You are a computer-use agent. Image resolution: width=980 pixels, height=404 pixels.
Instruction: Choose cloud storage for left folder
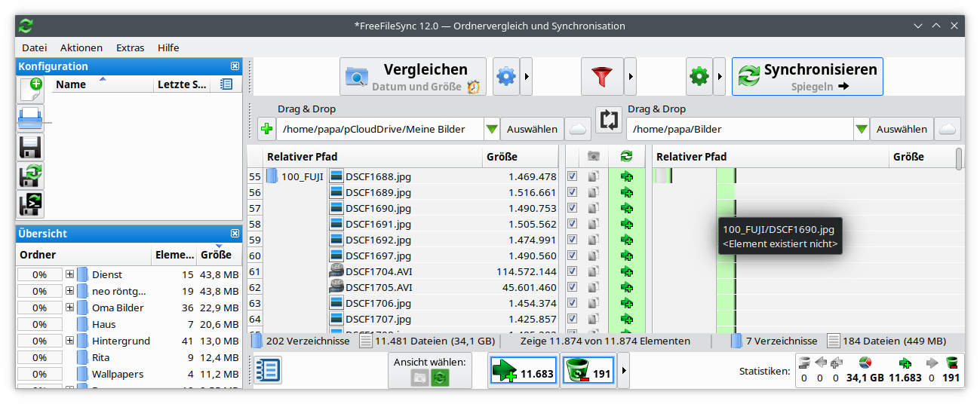[578, 129]
